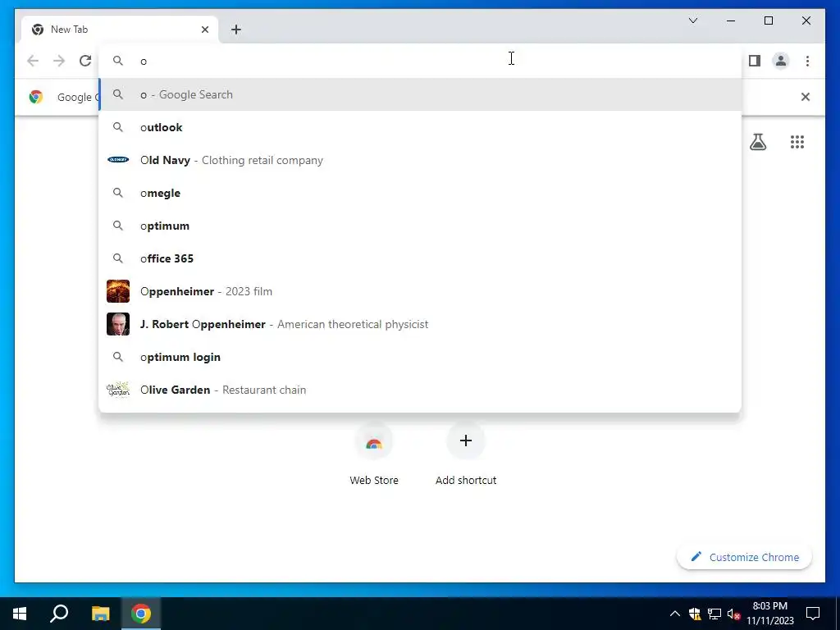Click the Add shortcut button
This screenshot has width=840, height=630.
[466, 454]
